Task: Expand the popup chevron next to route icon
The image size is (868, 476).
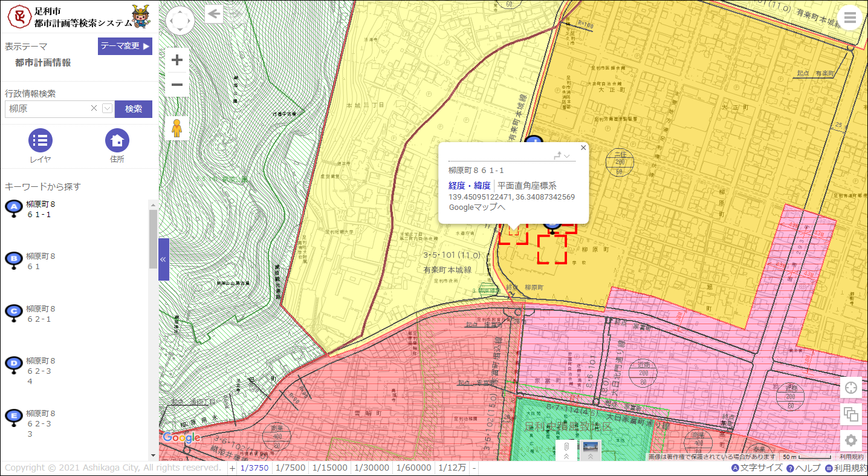Action: pyautogui.click(x=567, y=156)
